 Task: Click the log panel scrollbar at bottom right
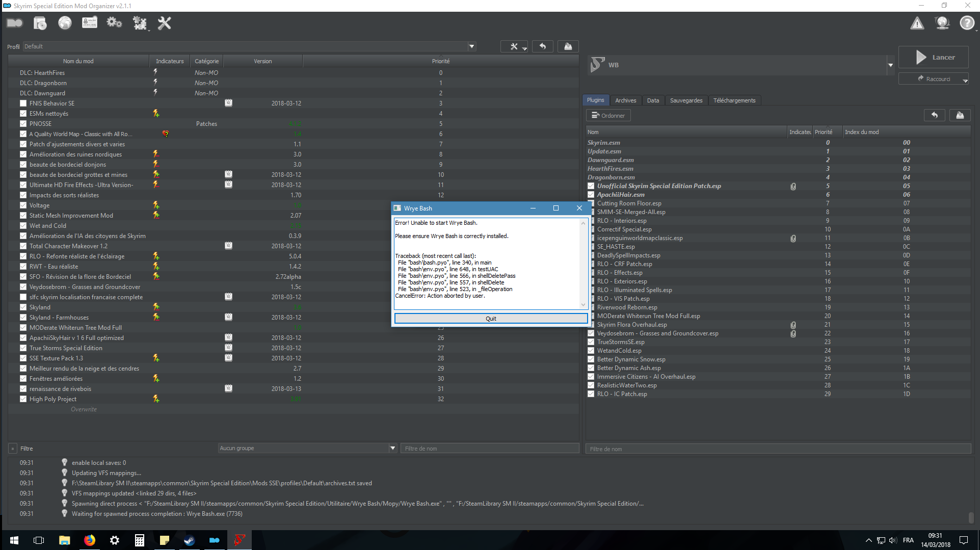971,517
